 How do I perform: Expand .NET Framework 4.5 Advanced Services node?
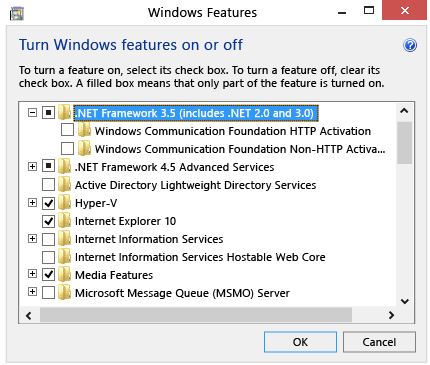pyautogui.click(x=32, y=166)
